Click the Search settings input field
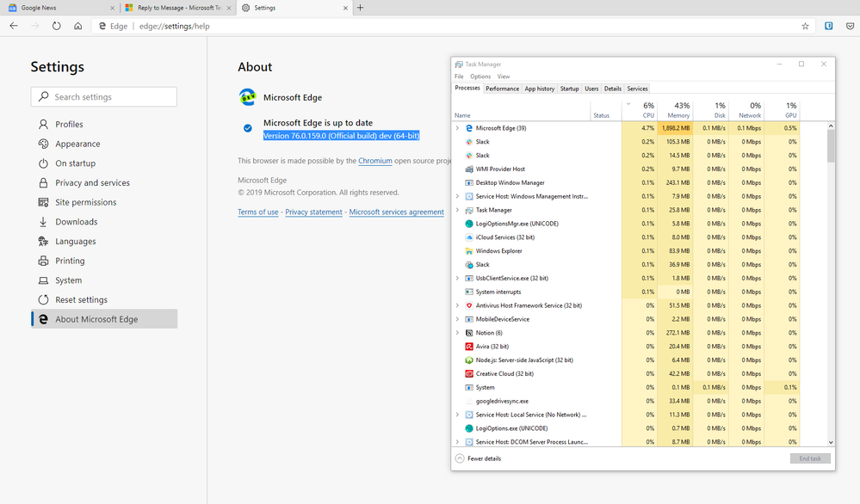This screenshot has height=504, width=860. 103,97
